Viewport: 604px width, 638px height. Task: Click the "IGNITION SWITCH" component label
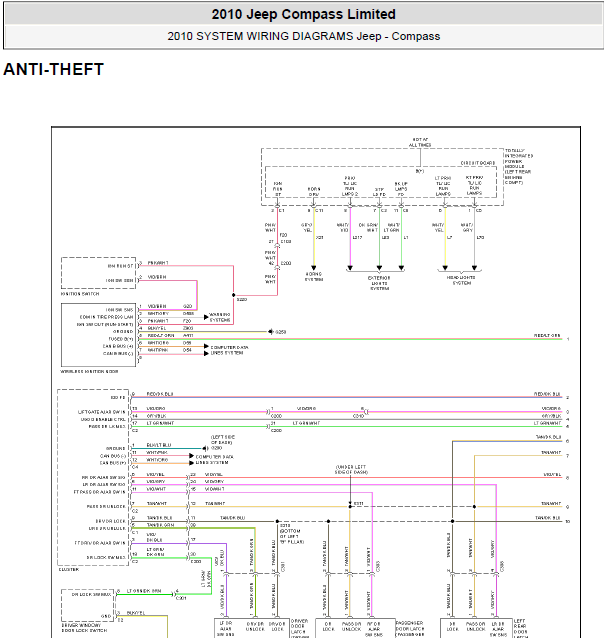coord(80,294)
